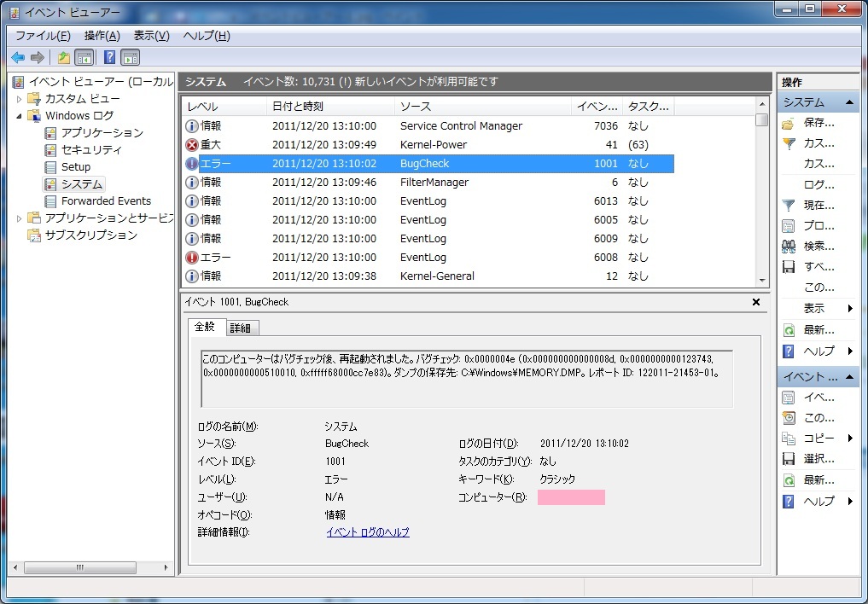This screenshot has height=604, width=868.
Task: Toggle the Action pane toolbar icon
Action: [130, 58]
